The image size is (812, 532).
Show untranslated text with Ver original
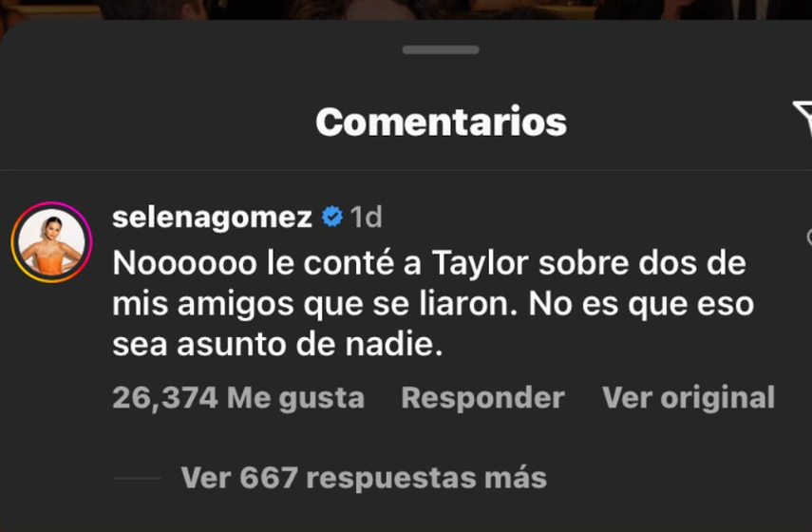(689, 398)
